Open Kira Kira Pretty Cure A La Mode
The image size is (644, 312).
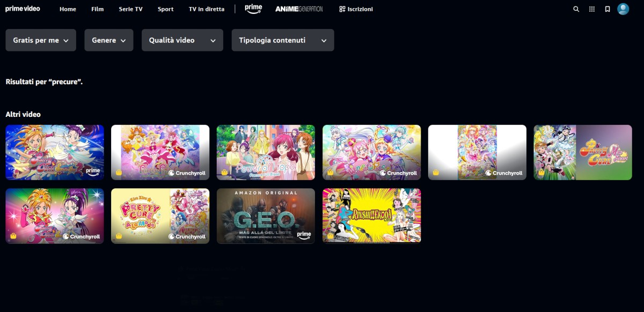tap(160, 216)
